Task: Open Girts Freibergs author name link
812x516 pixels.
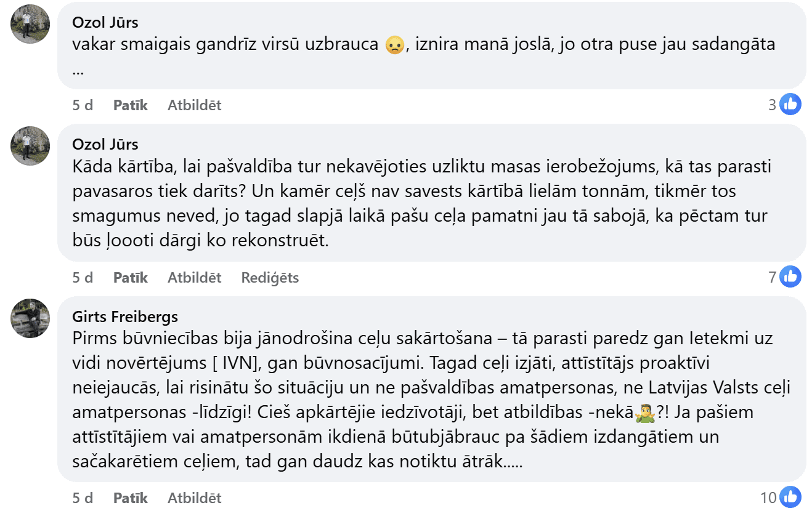Action: (125, 316)
